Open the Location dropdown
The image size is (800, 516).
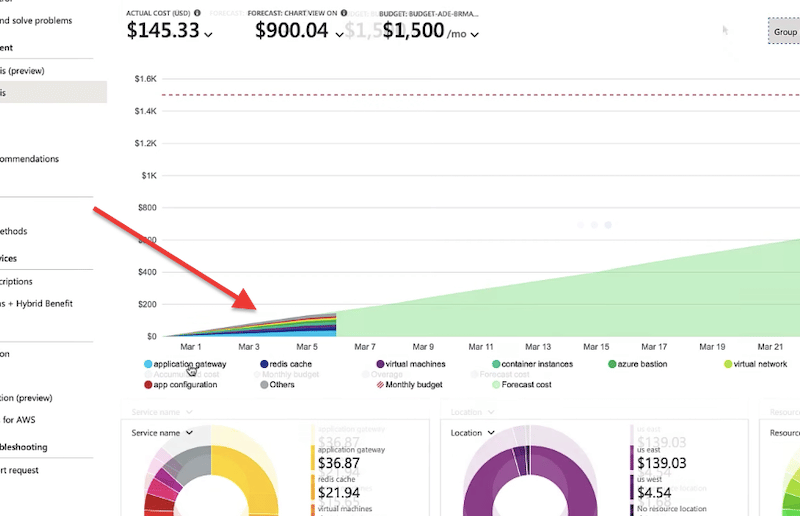coord(472,433)
